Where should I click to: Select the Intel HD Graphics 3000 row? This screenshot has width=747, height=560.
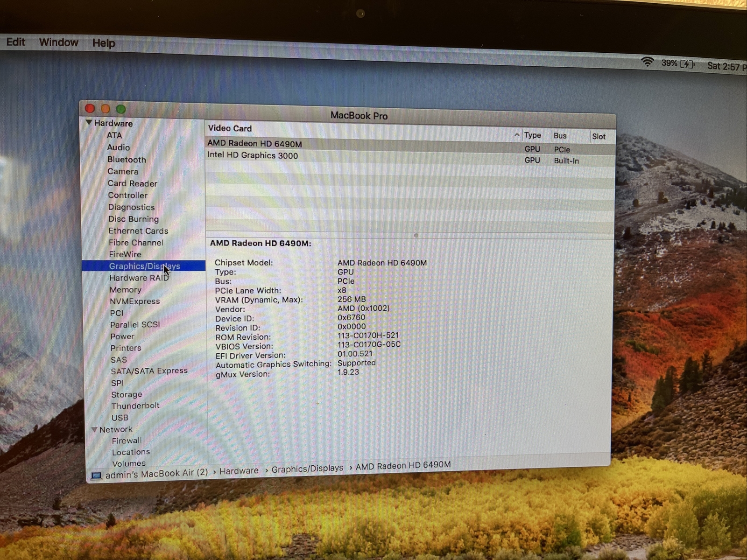410,158
